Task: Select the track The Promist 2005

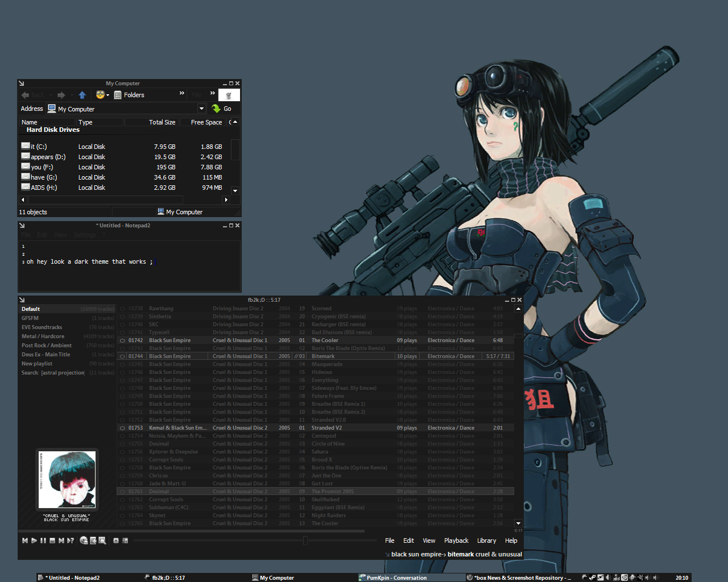Action: pos(316,492)
